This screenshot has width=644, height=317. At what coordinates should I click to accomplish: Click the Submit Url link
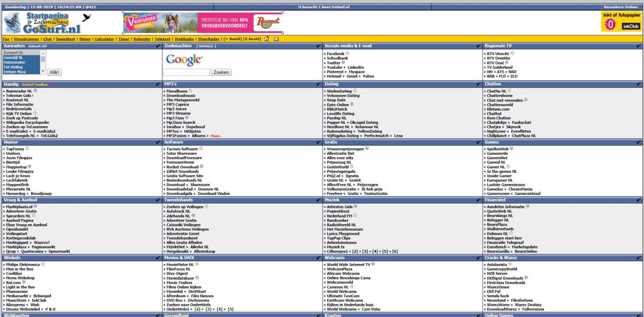pyautogui.click(x=37, y=46)
